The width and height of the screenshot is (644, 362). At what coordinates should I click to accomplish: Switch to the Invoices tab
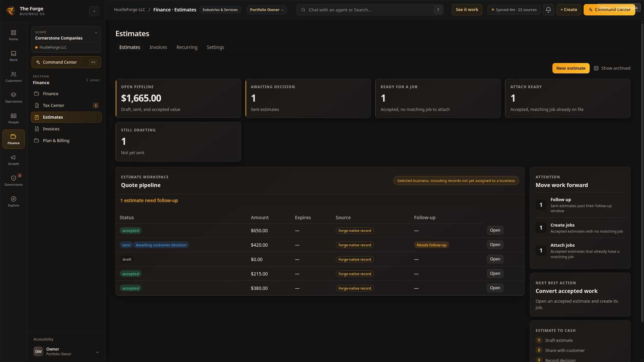pos(158,47)
